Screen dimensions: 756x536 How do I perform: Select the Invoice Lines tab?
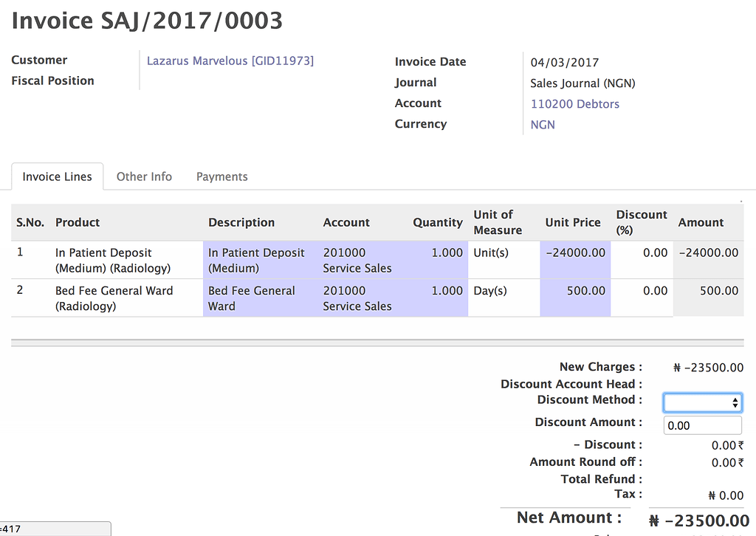[57, 176]
